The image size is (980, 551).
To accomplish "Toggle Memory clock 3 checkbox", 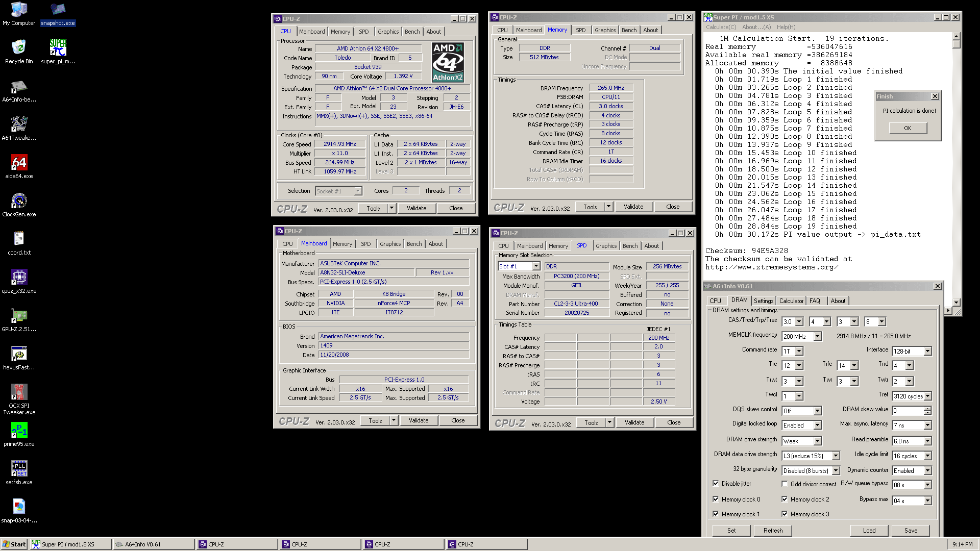I will pos(785,514).
